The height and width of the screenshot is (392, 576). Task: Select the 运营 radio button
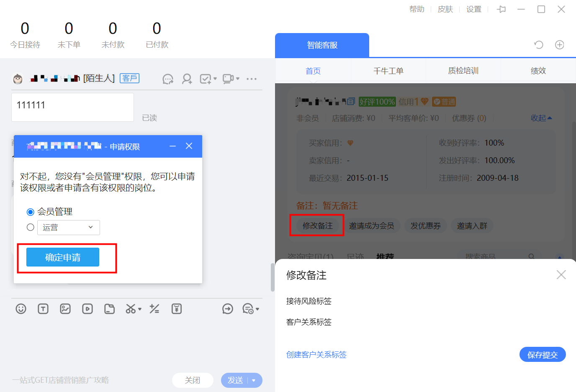pos(31,227)
